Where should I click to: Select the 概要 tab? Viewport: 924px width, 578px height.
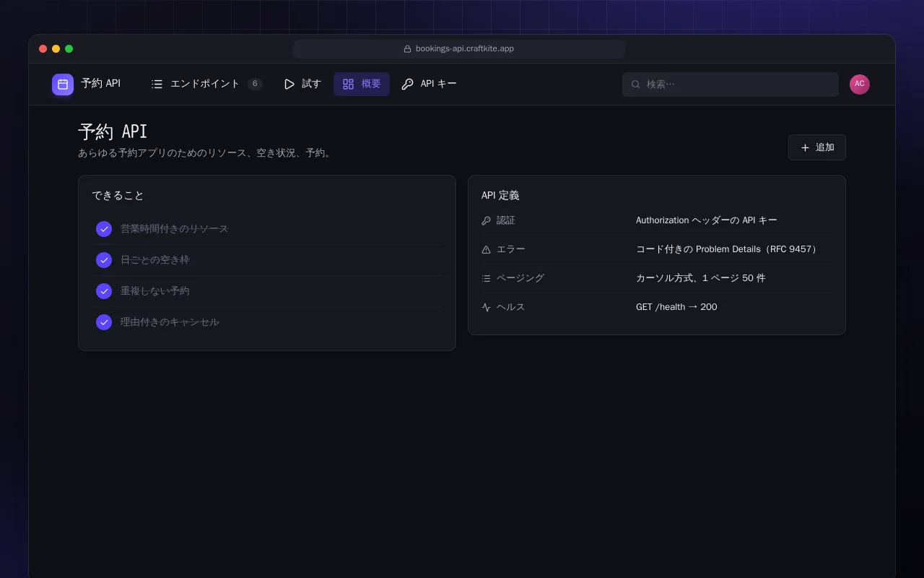(362, 84)
